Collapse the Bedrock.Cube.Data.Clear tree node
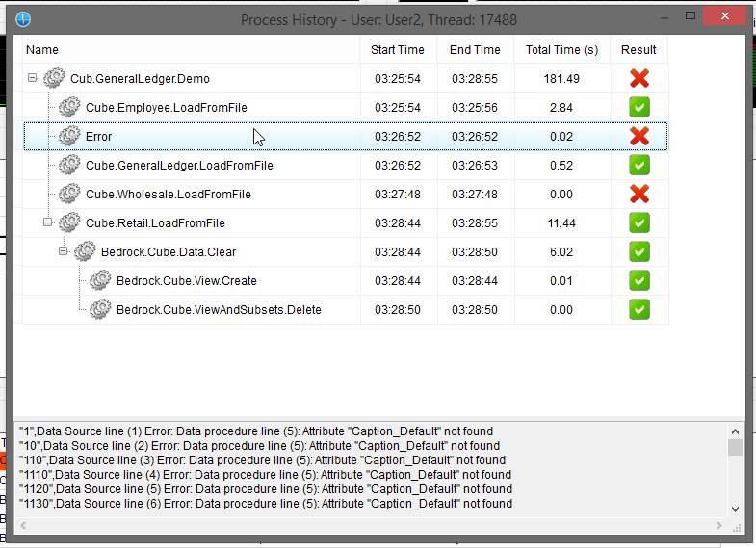Viewport: 756px width, 548px height. coord(64,252)
